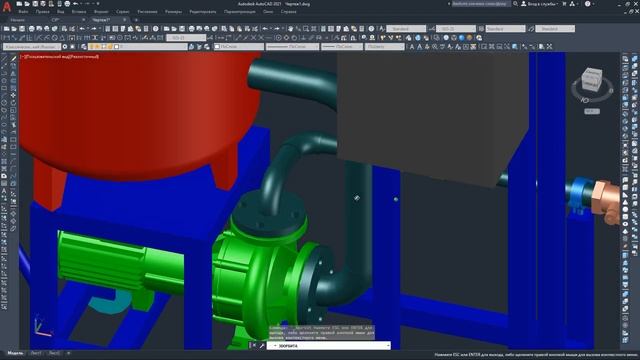Viewport: 640px width, 360px height.
Task: Open the Autodesk App Store cart icon
Action: (564, 4)
